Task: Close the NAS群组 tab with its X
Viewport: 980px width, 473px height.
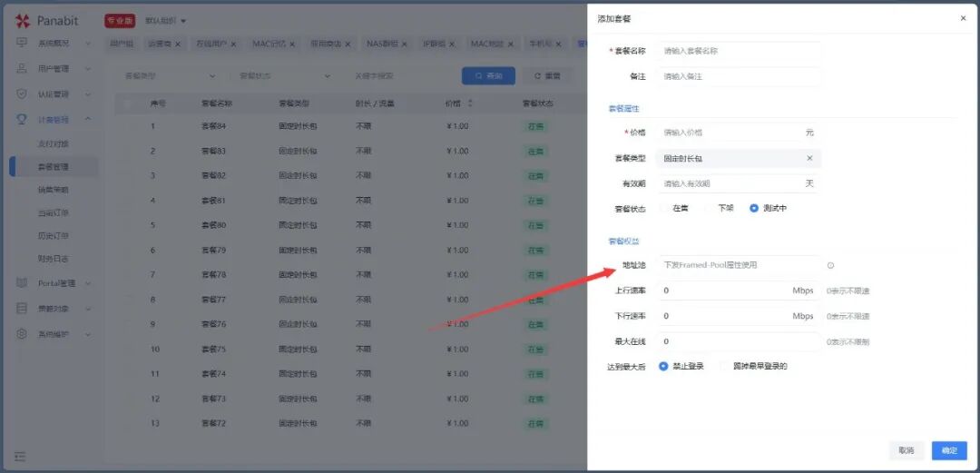Action: [405, 44]
